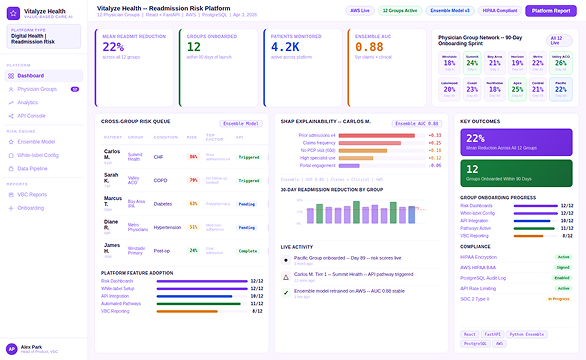
Task: Click the Dashboard grid icon in sidebar
Action: coord(11,76)
